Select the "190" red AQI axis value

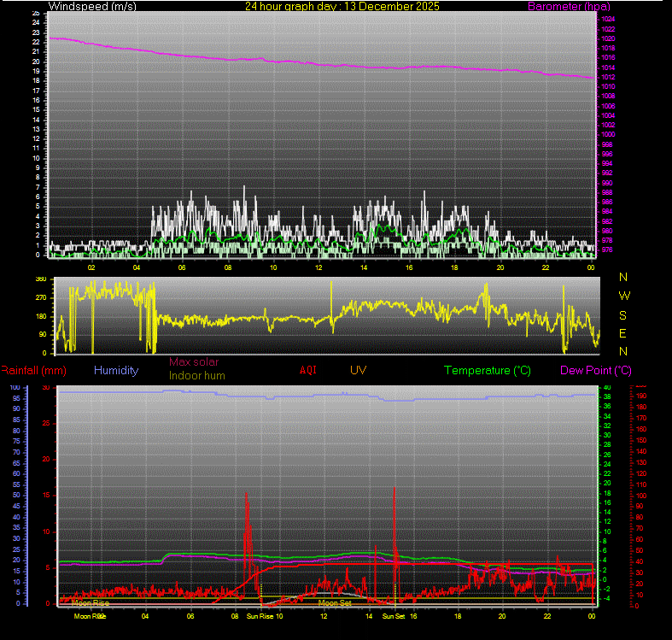point(641,396)
